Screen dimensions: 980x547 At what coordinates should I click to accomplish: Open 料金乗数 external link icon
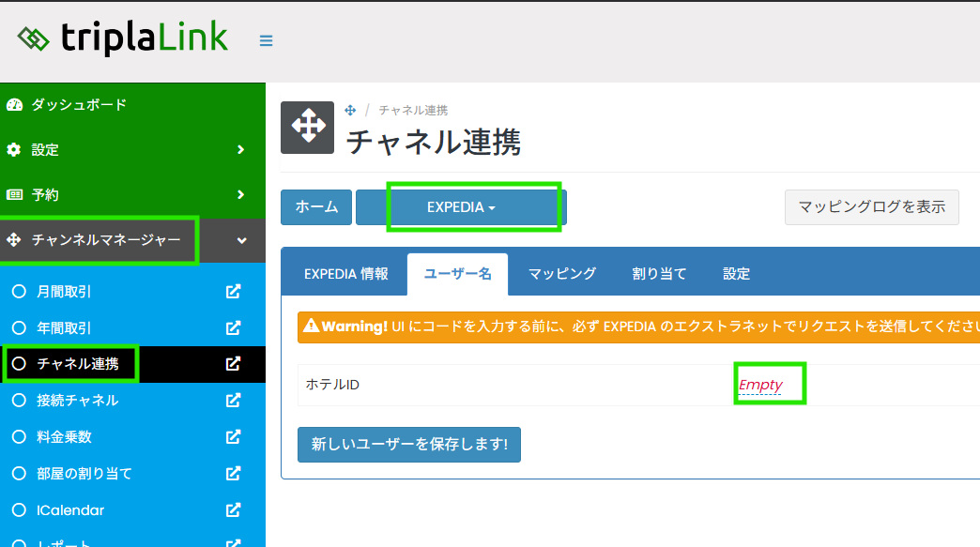pos(233,437)
